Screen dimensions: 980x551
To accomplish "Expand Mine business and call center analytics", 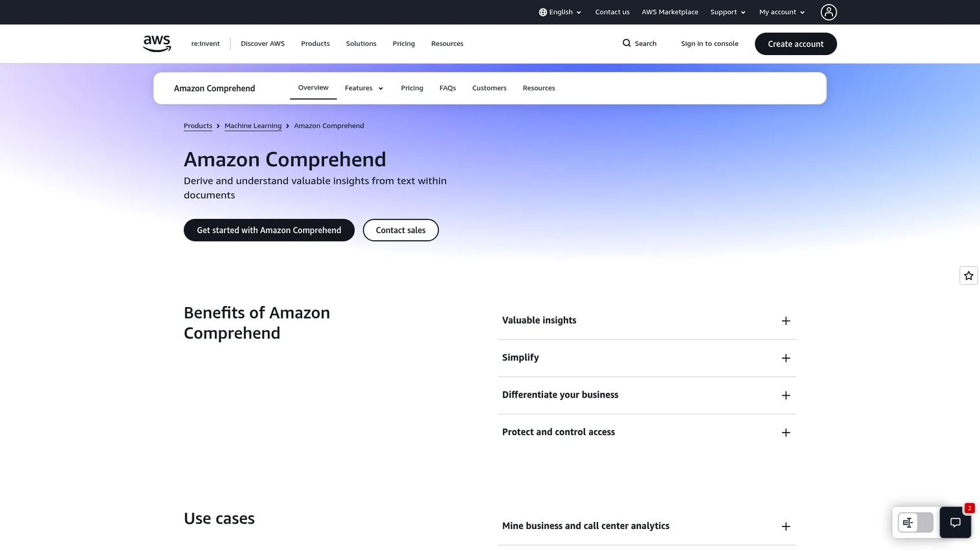I will tap(647, 526).
